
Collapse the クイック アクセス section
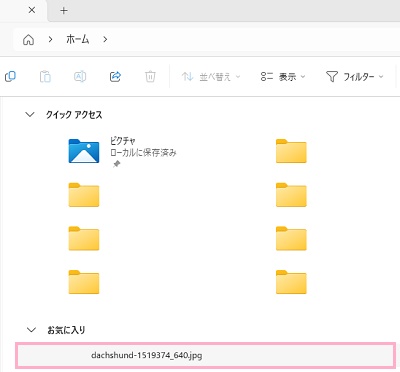coord(30,115)
